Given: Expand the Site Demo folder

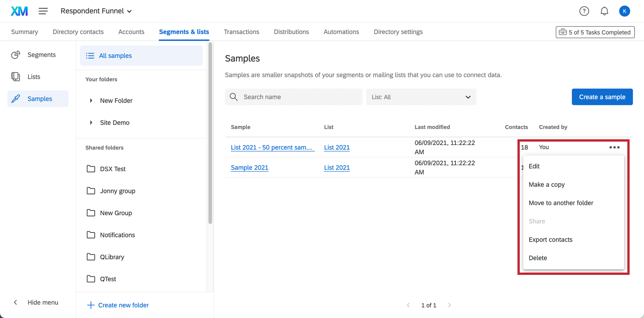Looking at the screenshot, I should point(91,123).
